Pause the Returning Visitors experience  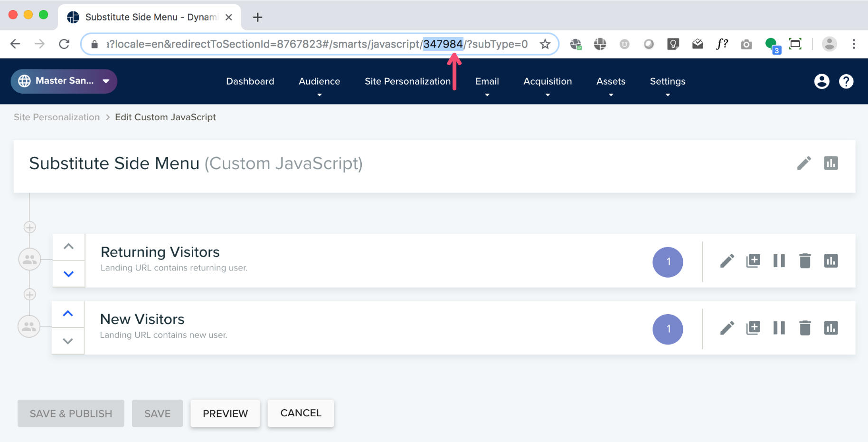[x=779, y=260]
